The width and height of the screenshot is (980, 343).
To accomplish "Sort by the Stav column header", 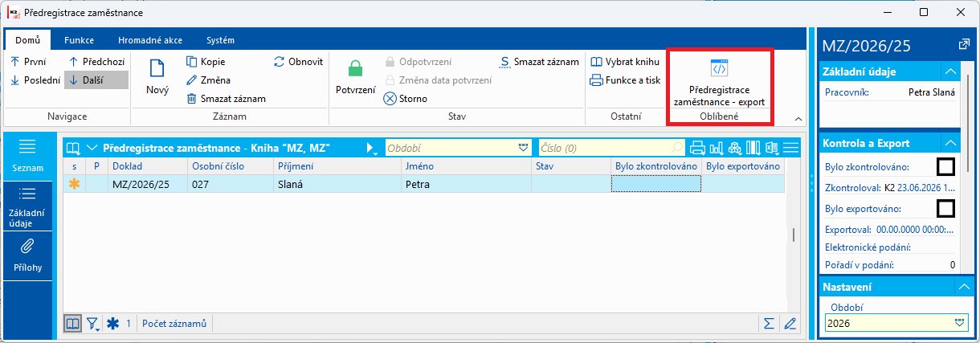I will click(x=571, y=165).
